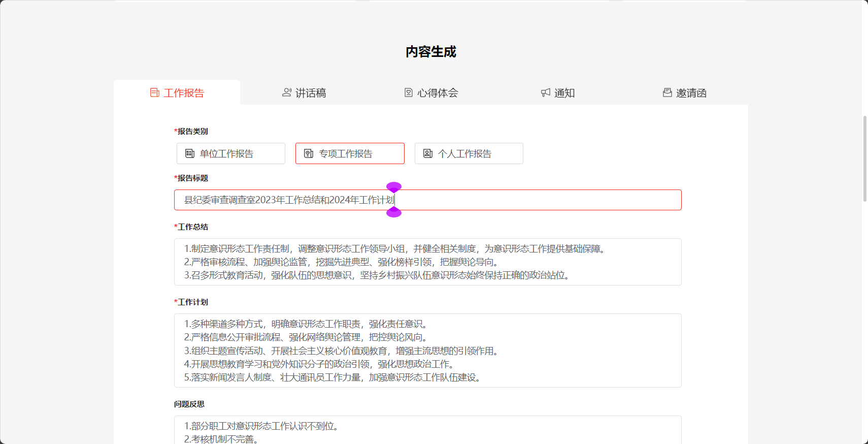868x444 pixels.
Task: Click the 通知 megaphone icon
Action: [x=546, y=92]
